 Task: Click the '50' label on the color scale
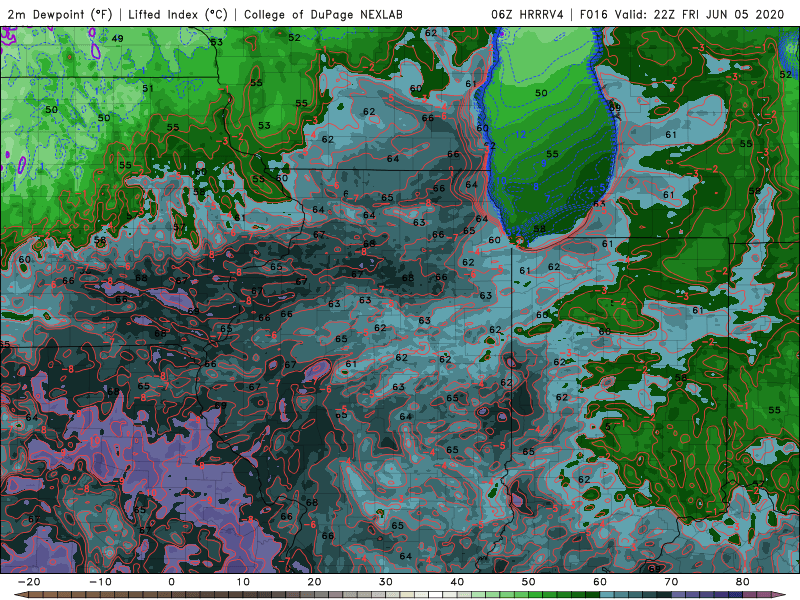tap(529, 582)
